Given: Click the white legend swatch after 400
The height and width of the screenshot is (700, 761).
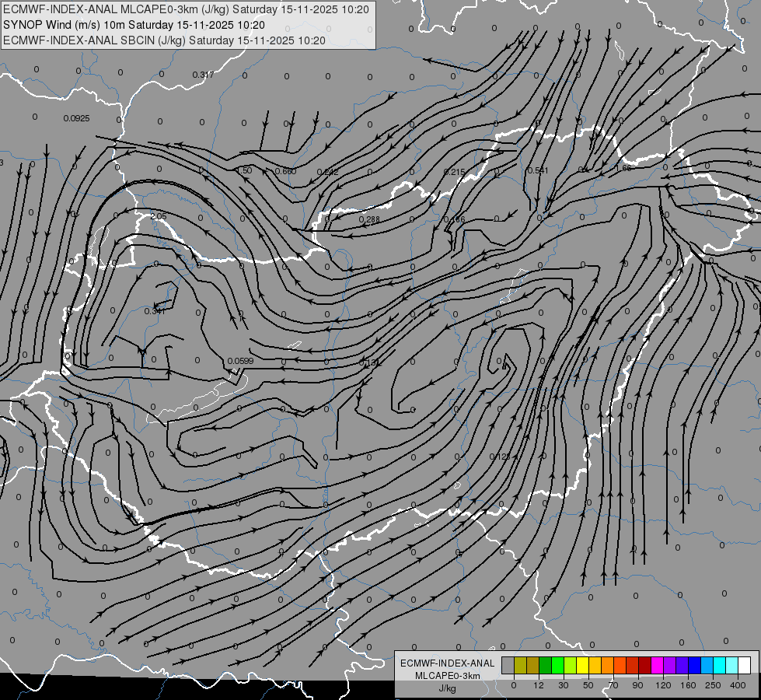Looking at the screenshot, I should pyautogui.click(x=745, y=666).
